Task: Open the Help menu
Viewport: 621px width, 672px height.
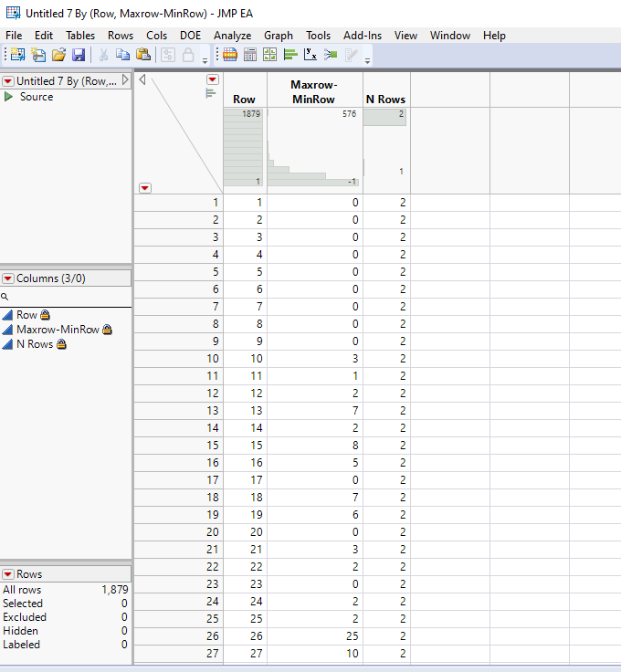Action: [x=494, y=35]
